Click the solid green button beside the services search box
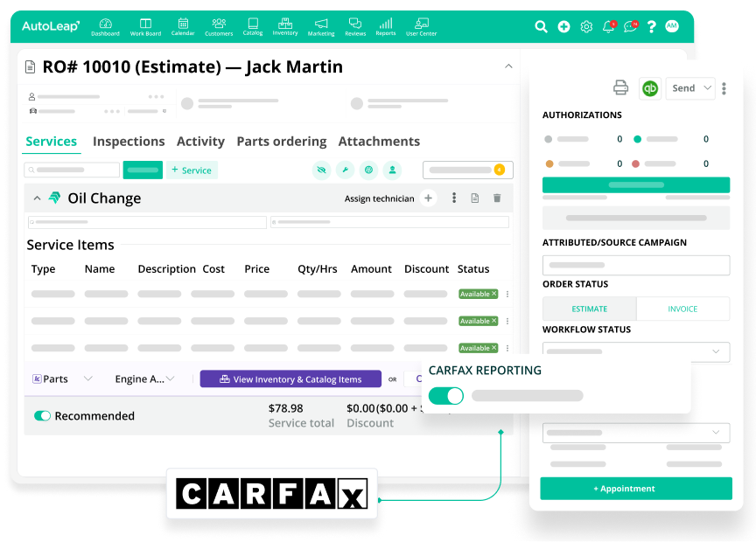 [143, 170]
